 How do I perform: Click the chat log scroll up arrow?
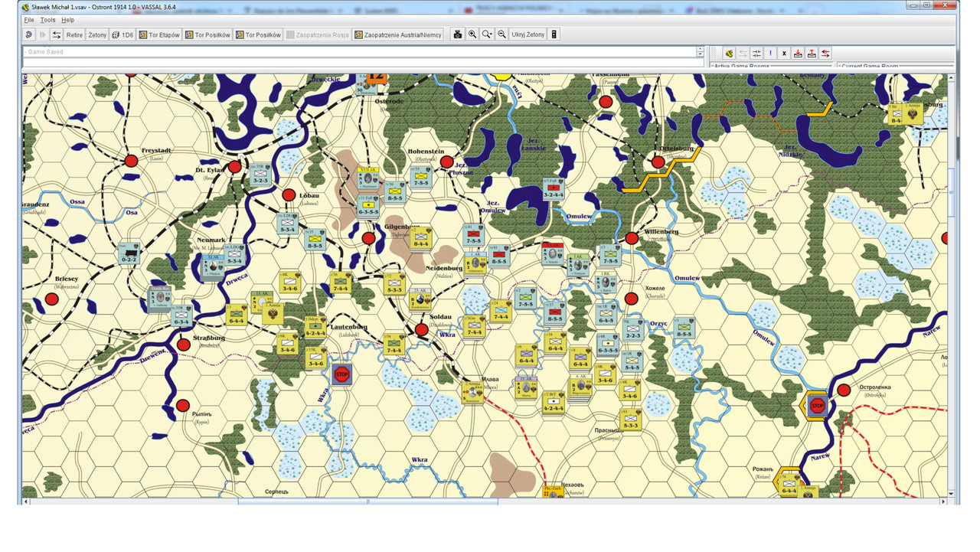(x=700, y=49)
